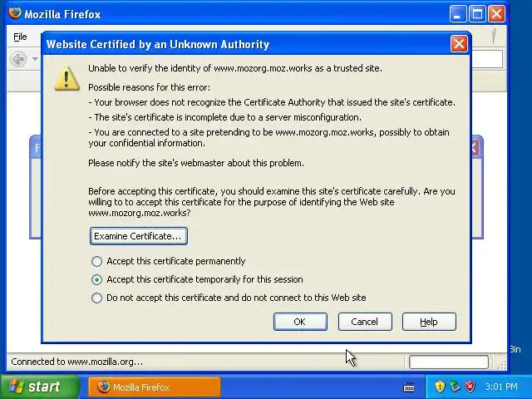This screenshot has width=532, height=399.
Task: Click the 3:01 PM system clock
Action: pos(501,387)
